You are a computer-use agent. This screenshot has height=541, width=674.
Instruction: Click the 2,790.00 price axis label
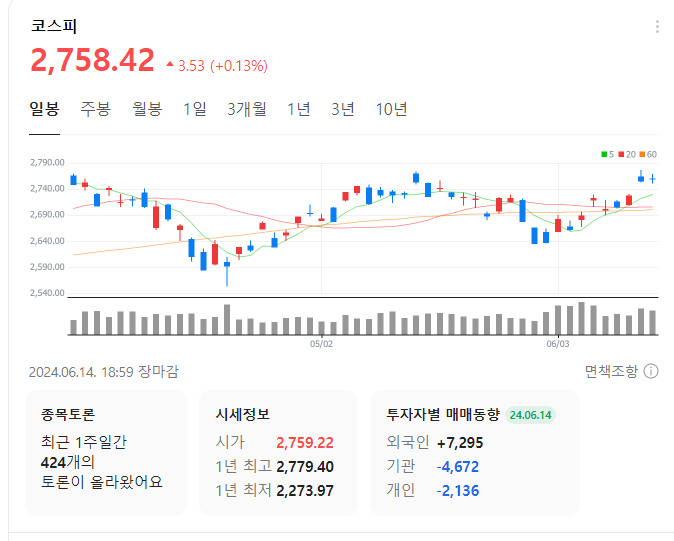coord(47,162)
